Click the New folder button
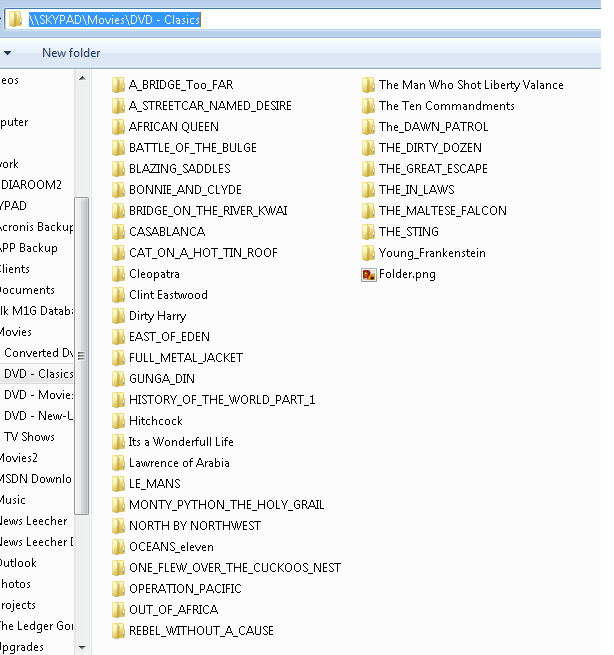Screen dimensions: 614x655 [71, 53]
